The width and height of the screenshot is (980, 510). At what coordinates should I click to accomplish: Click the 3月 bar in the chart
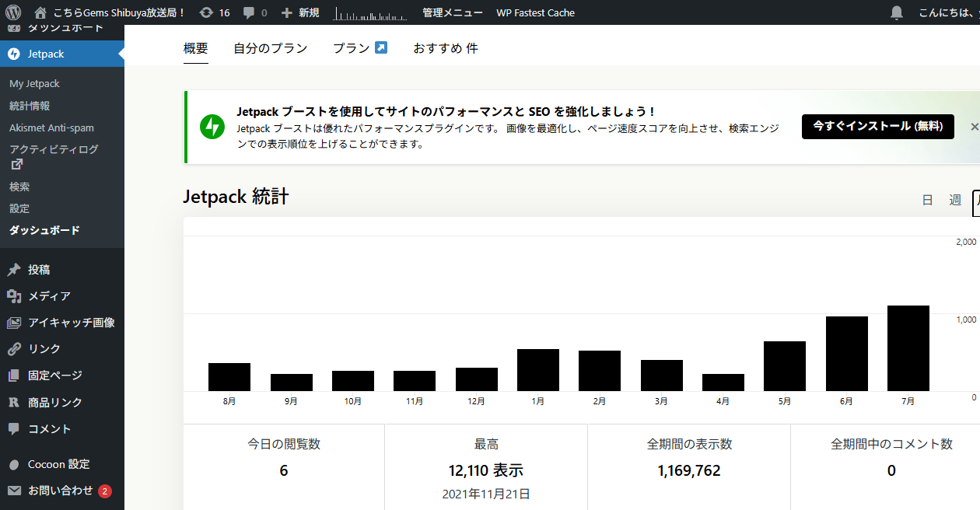662,376
